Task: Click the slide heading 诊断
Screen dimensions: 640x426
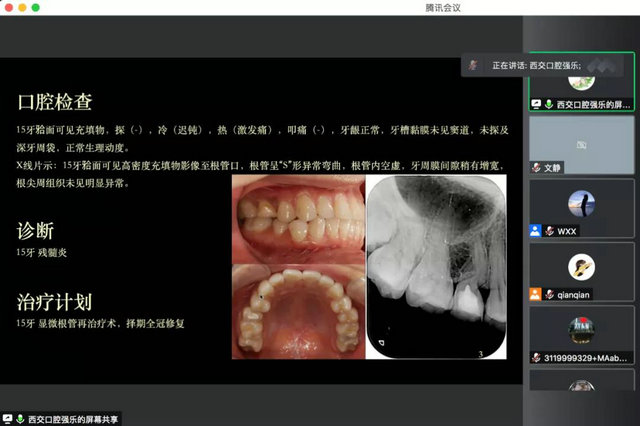Action: (x=36, y=231)
